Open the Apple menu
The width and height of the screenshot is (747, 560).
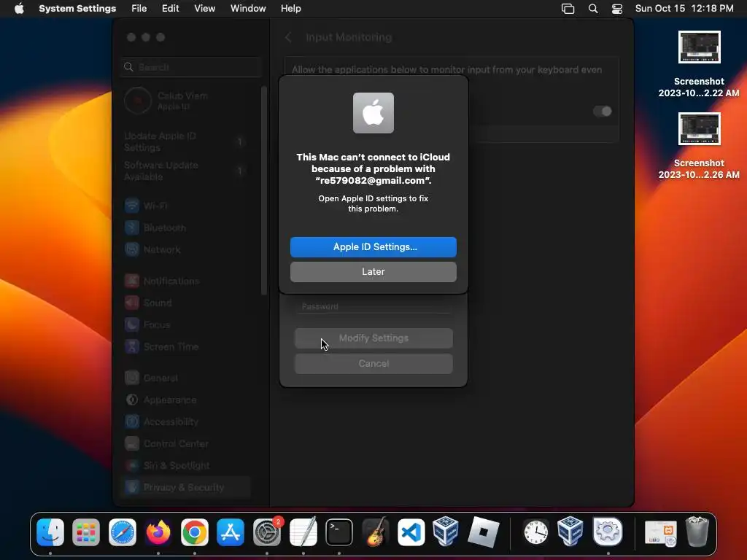coord(19,9)
